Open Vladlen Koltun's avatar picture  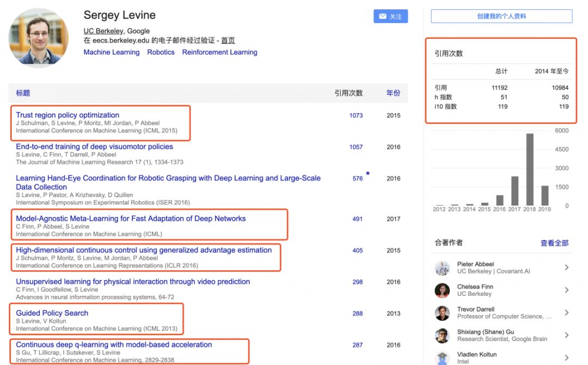tap(442, 358)
